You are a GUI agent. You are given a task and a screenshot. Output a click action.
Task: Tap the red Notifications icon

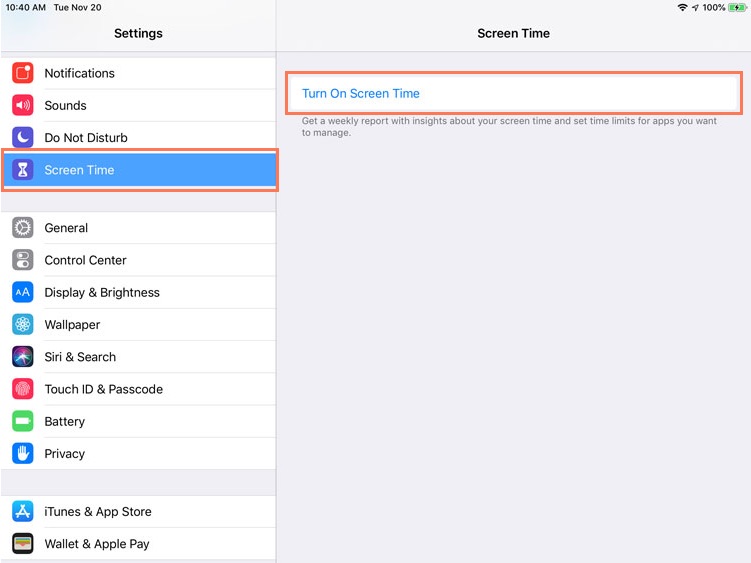click(x=23, y=73)
